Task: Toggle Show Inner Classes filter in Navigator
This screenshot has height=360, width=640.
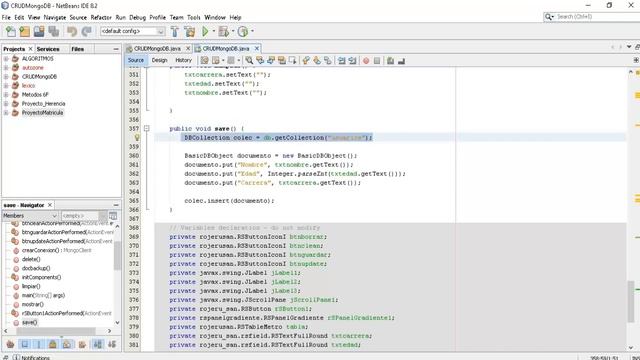Action: (67, 344)
